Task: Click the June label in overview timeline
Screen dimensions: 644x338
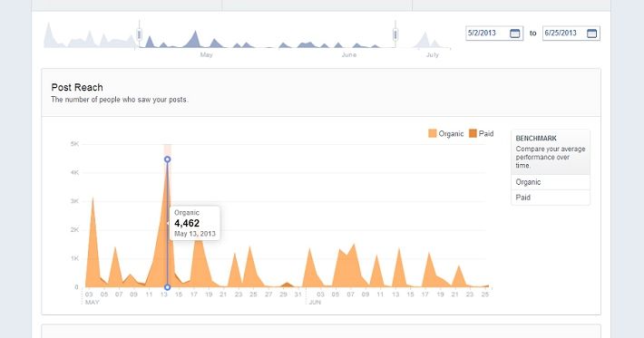Action: pos(348,54)
